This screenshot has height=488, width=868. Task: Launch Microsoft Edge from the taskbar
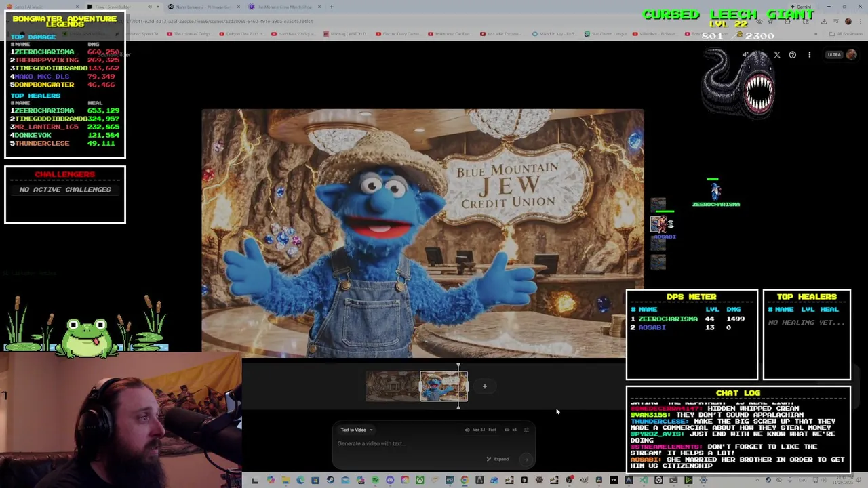tap(300, 481)
